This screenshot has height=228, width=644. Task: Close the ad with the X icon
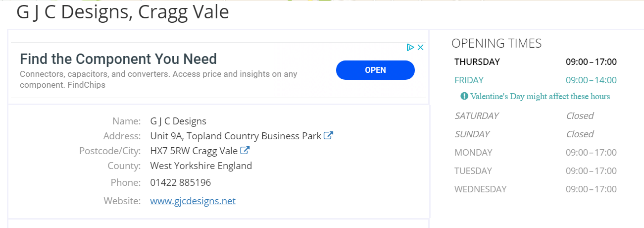click(420, 48)
